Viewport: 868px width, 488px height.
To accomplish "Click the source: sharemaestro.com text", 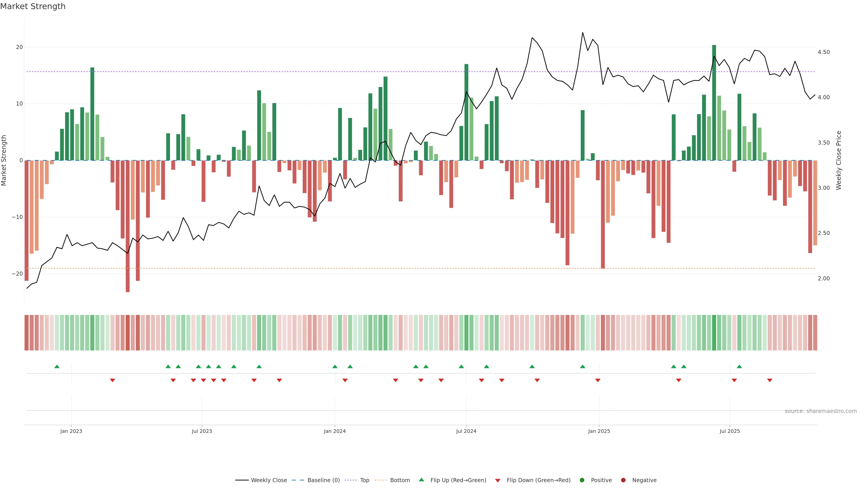I will [x=821, y=411].
